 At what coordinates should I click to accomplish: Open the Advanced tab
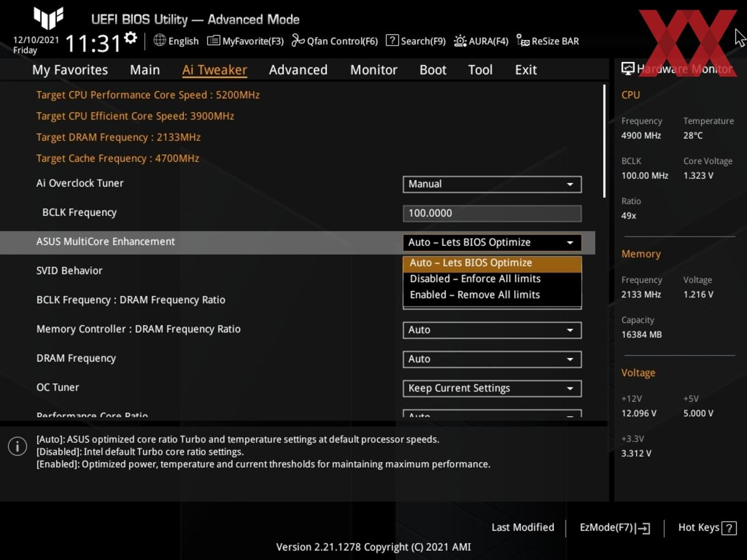pos(298,70)
